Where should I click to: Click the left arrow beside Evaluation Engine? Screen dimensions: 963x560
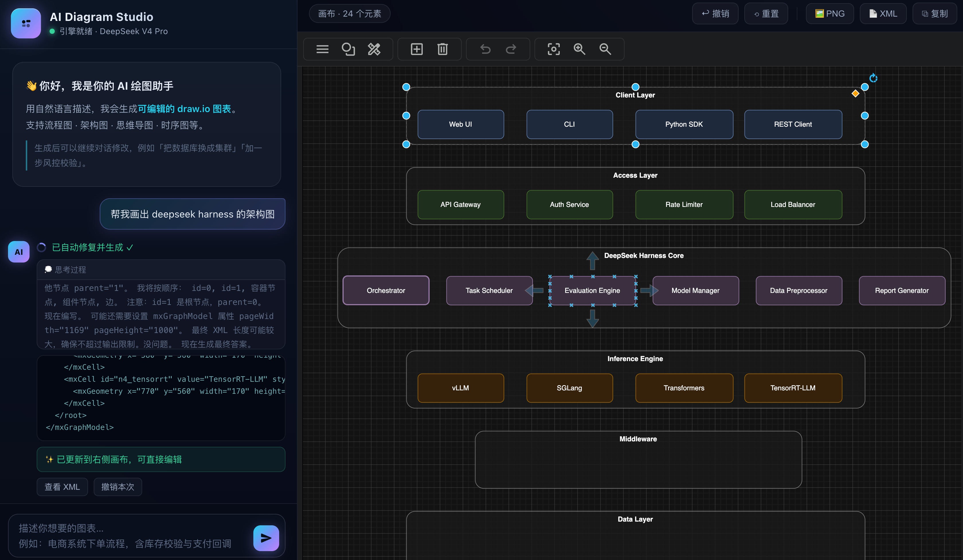coord(534,291)
